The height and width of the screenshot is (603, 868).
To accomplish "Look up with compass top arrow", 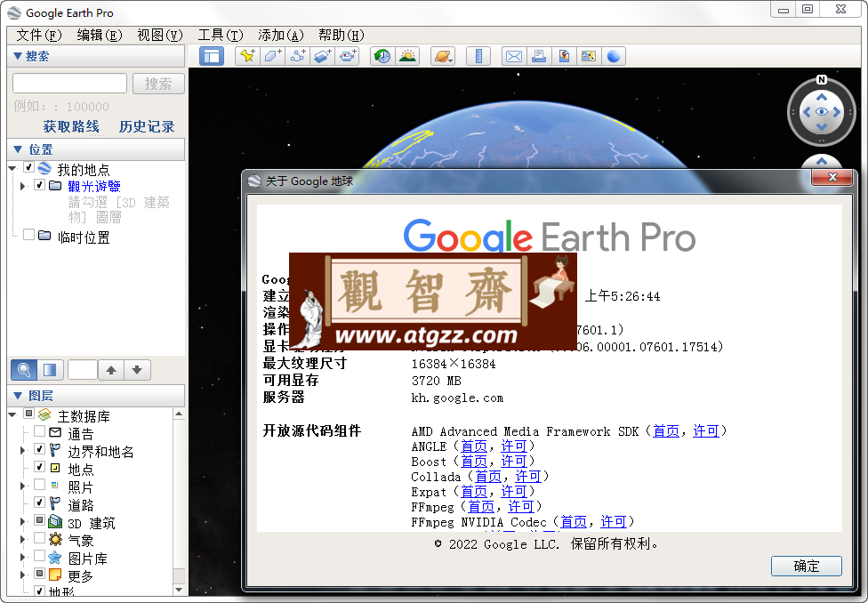I will (822, 97).
